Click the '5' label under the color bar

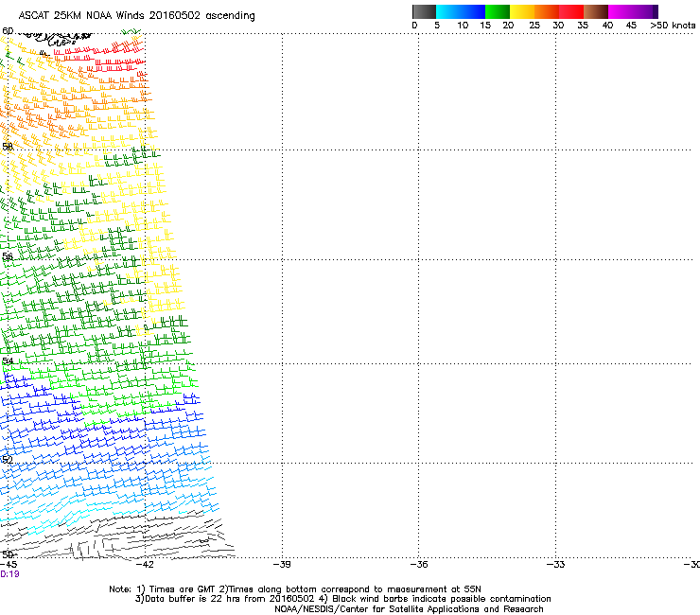click(437, 26)
